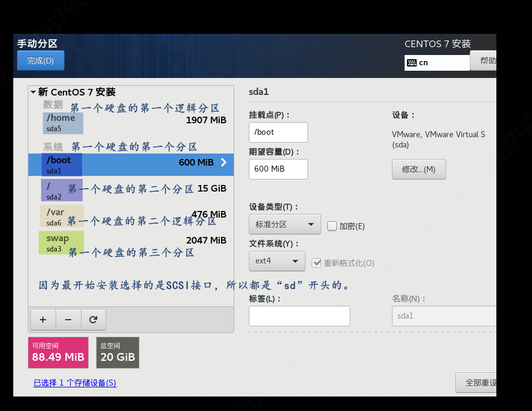Toggle the 重新格式化(O) reformat checkbox
This screenshot has width=532, height=411.
coord(316,263)
